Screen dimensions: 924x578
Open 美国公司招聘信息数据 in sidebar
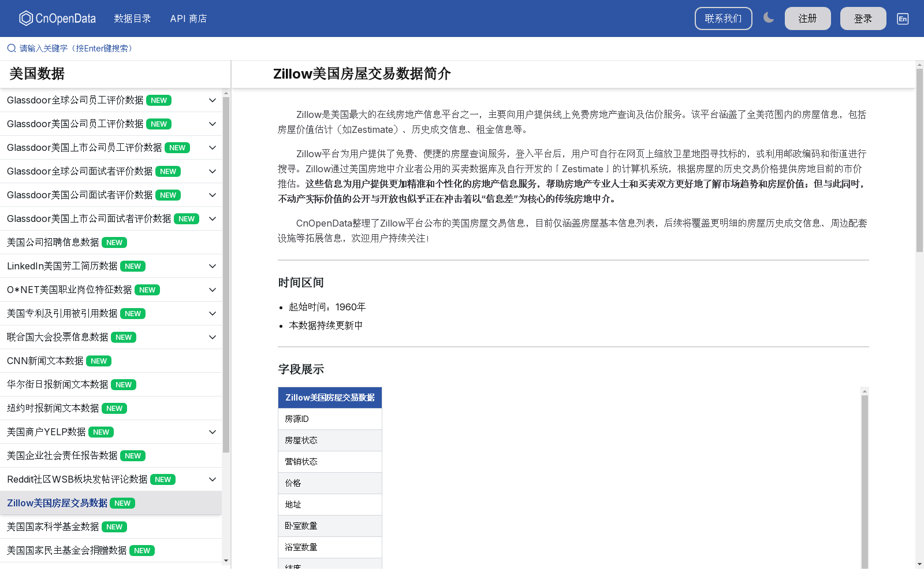click(x=111, y=242)
